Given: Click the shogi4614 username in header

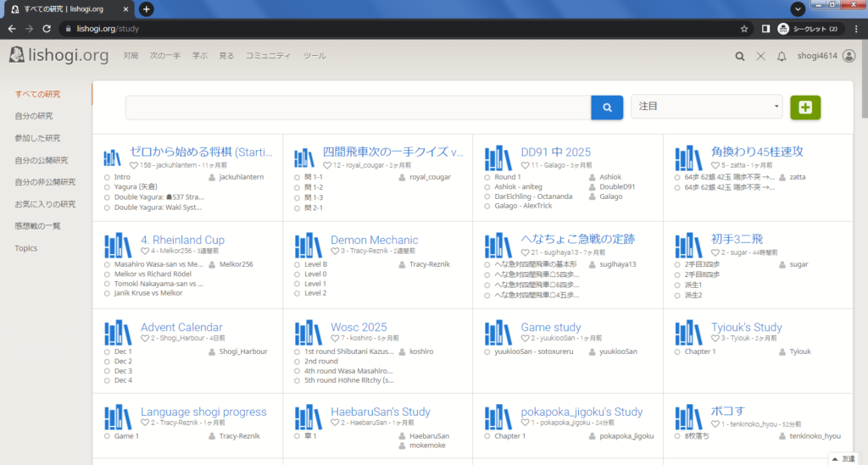Looking at the screenshot, I should point(817,56).
